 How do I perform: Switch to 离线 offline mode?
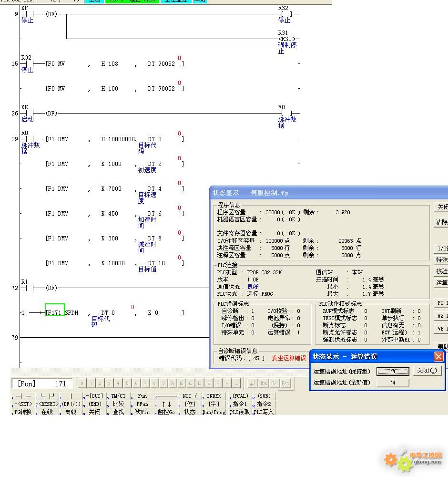pos(71,412)
